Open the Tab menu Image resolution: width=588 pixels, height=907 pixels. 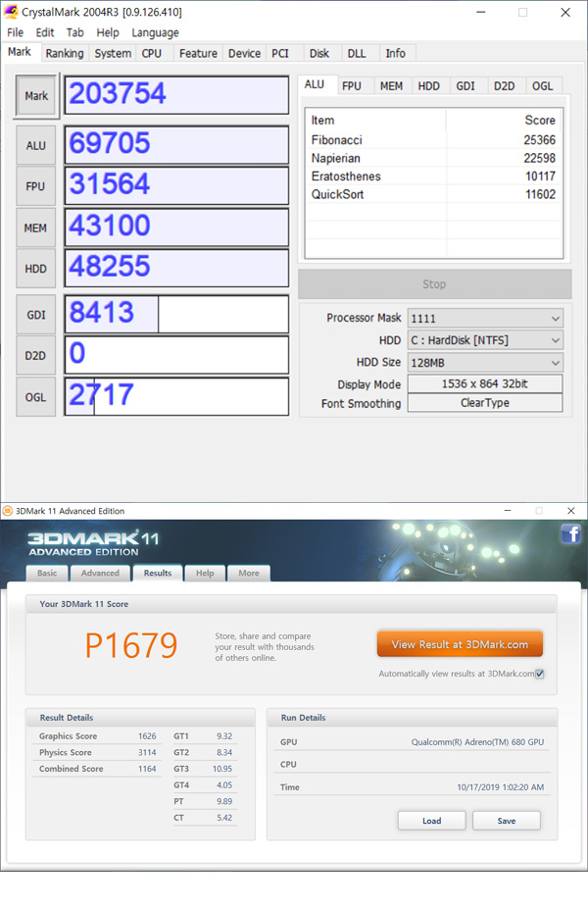point(74,32)
